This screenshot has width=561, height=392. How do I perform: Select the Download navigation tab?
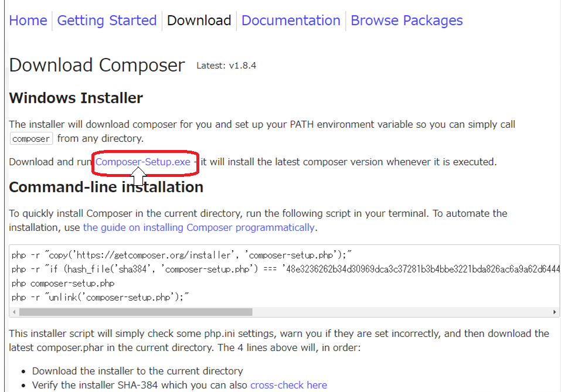(x=199, y=21)
